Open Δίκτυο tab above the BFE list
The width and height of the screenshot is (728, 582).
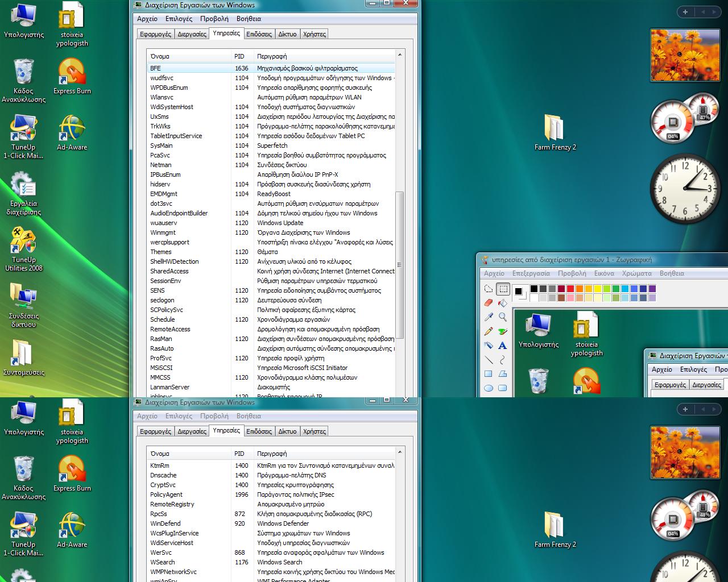[287, 34]
